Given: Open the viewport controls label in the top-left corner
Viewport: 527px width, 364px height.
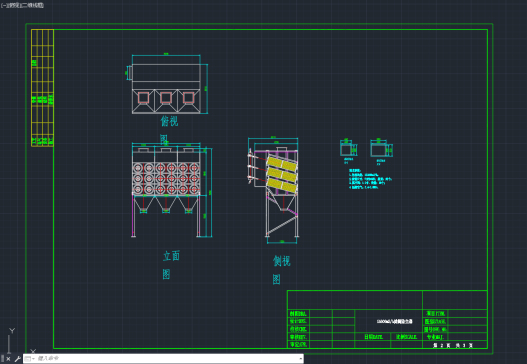Looking at the screenshot, I should (x=23, y=5).
